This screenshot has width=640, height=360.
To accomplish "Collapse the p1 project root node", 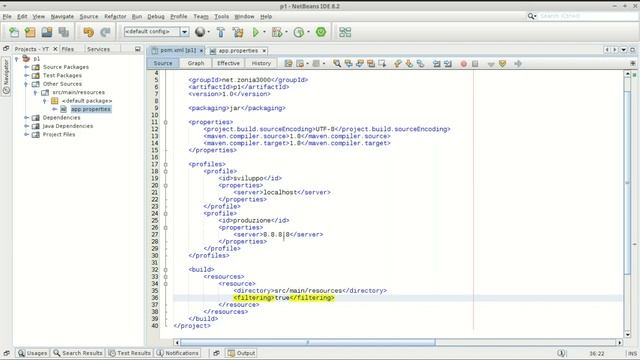I will click(x=17, y=59).
